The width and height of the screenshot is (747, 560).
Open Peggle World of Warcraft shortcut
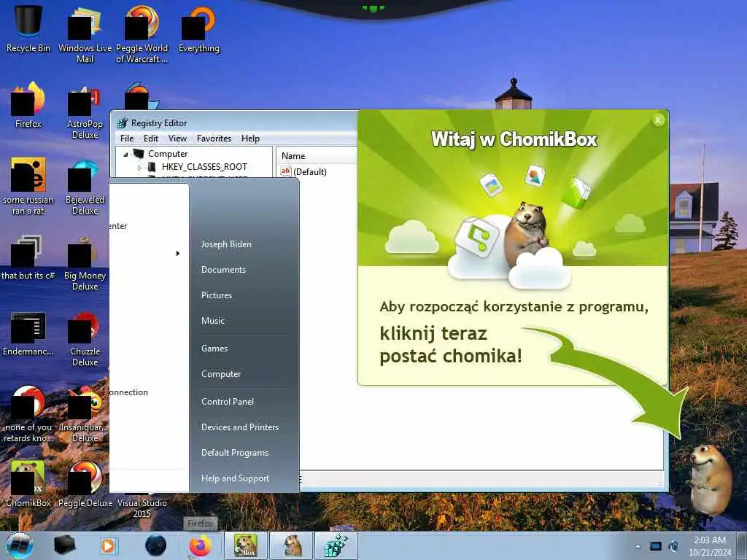142,34
